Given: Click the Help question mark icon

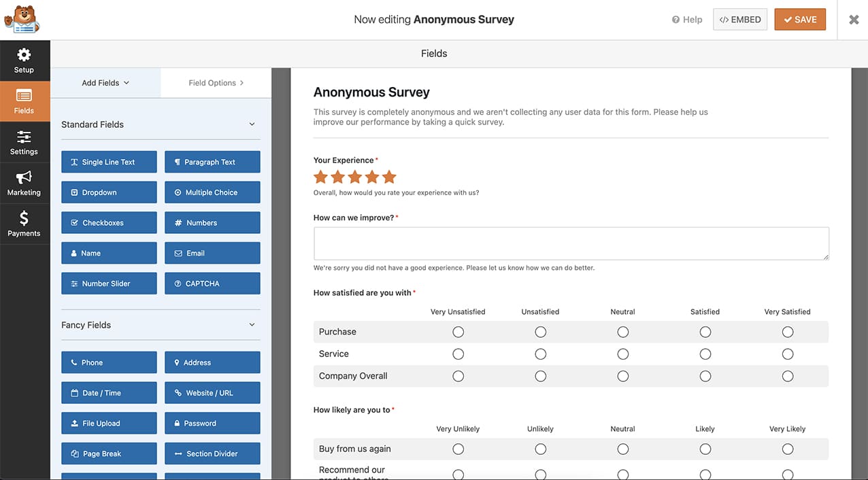Looking at the screenshot, I should click(675, 20).
